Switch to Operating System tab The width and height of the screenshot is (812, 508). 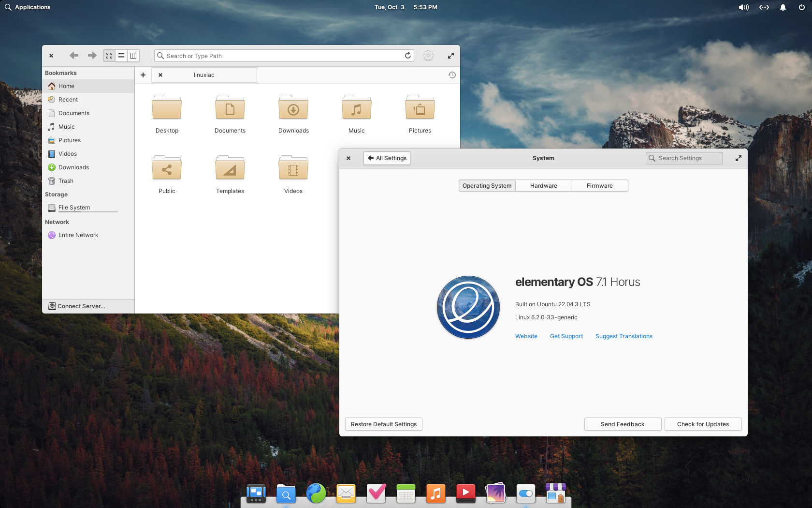pos(487,186)
